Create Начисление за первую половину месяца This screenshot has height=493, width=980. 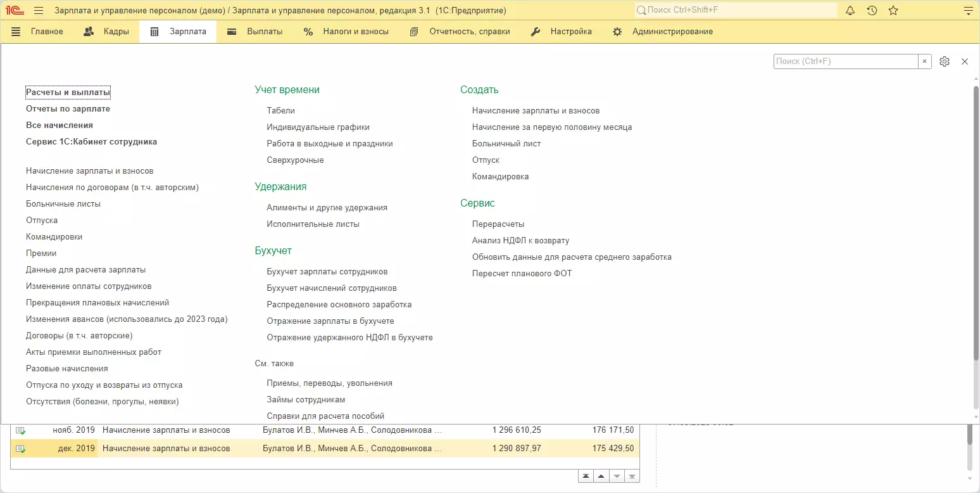point(552,127)
